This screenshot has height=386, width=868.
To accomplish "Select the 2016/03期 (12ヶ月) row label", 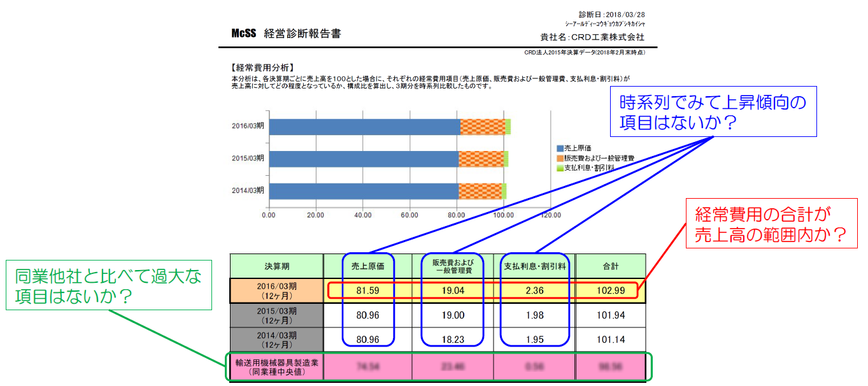I will pyautogui.click(x=276, y=290).
